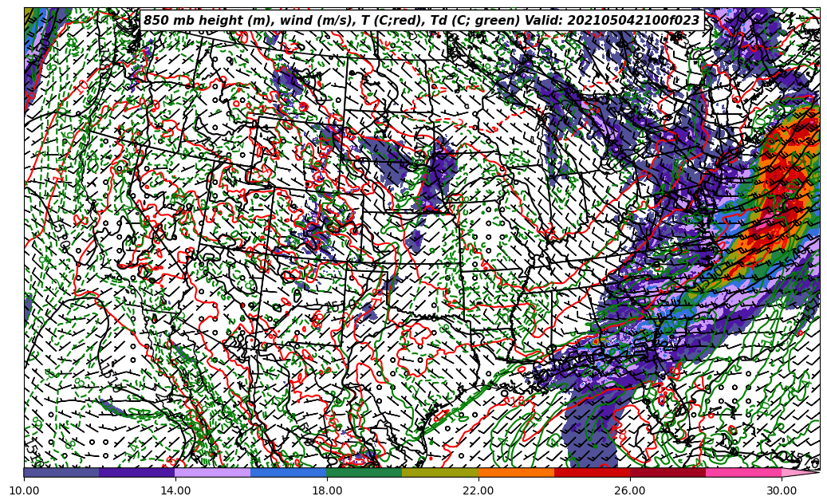Select the blue 16–18 colorbar segment
Screen dimensions: 827x504
click(x=289, y=472)
